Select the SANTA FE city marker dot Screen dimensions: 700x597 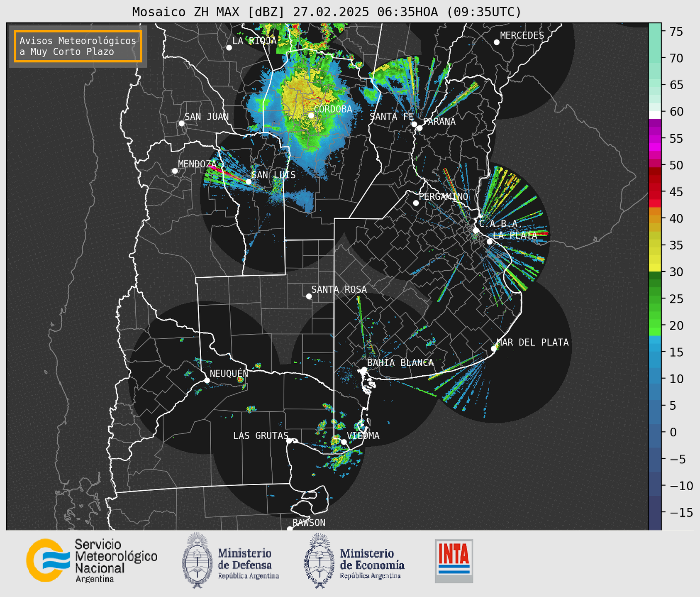pyautogui.click(x=414, y=124)
